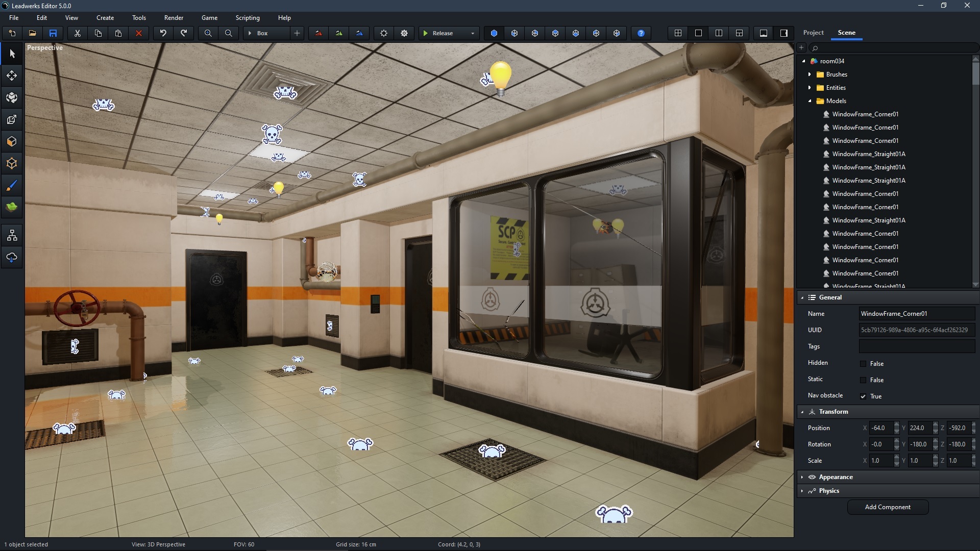Expand the Brushes folder in scene tree

[x=810, y=74]
